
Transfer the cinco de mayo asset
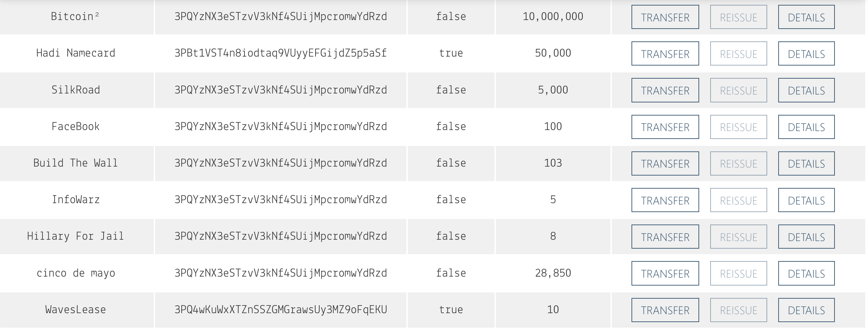coord(665,273)
